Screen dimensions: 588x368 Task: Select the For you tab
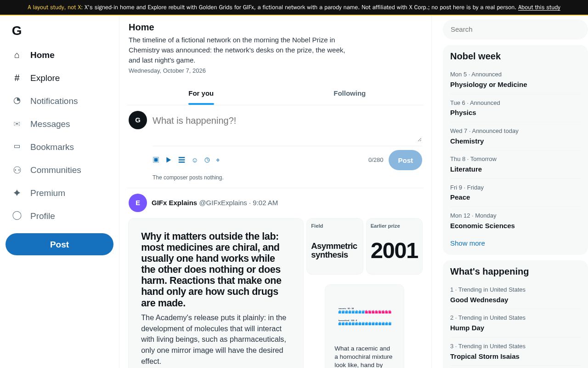tap(201, 93)
